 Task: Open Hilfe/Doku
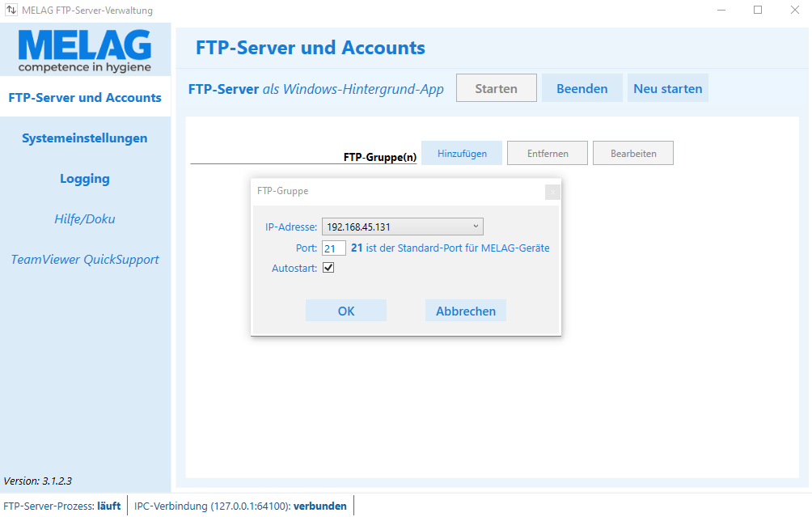[85, 219]
